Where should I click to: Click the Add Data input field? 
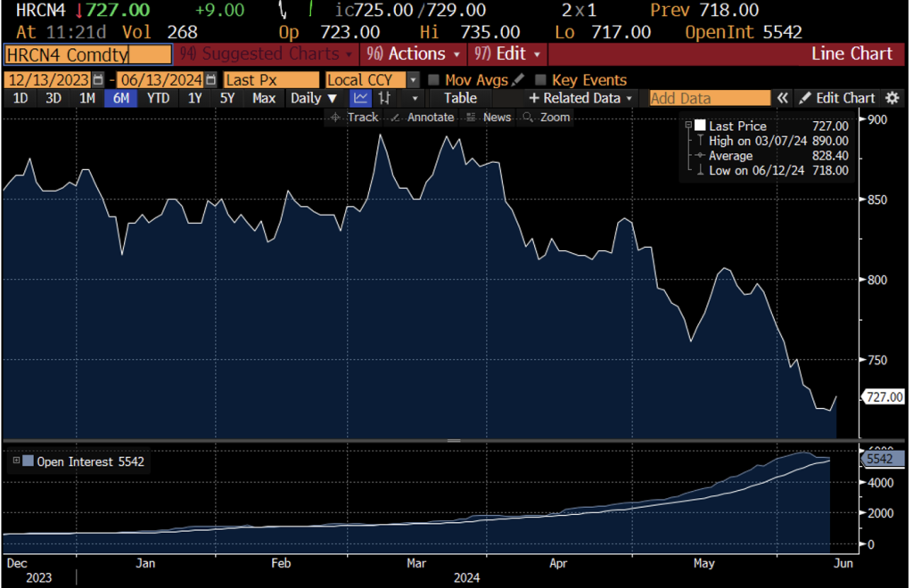709,98
